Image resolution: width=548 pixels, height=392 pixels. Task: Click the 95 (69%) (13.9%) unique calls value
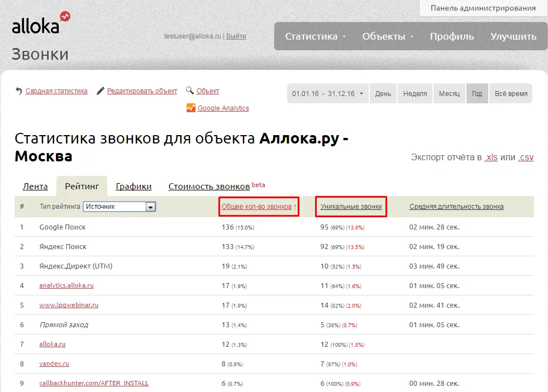click(x=342, y=227)
